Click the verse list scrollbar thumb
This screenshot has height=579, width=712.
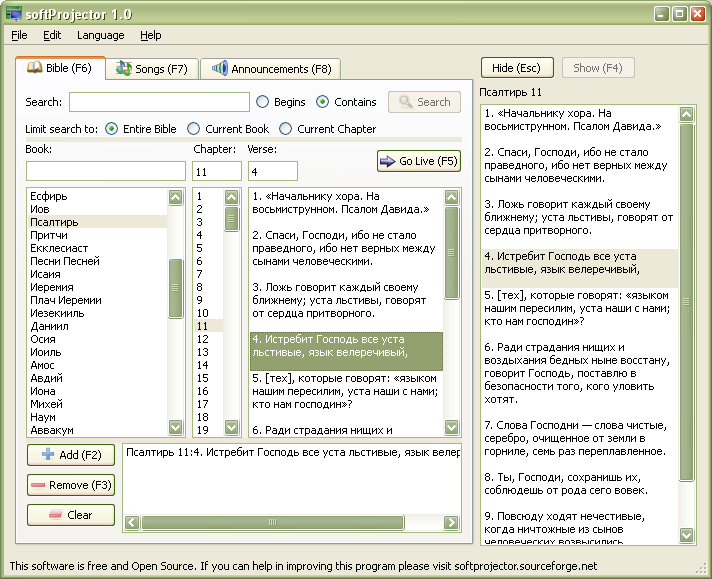[x=451, y=253]
